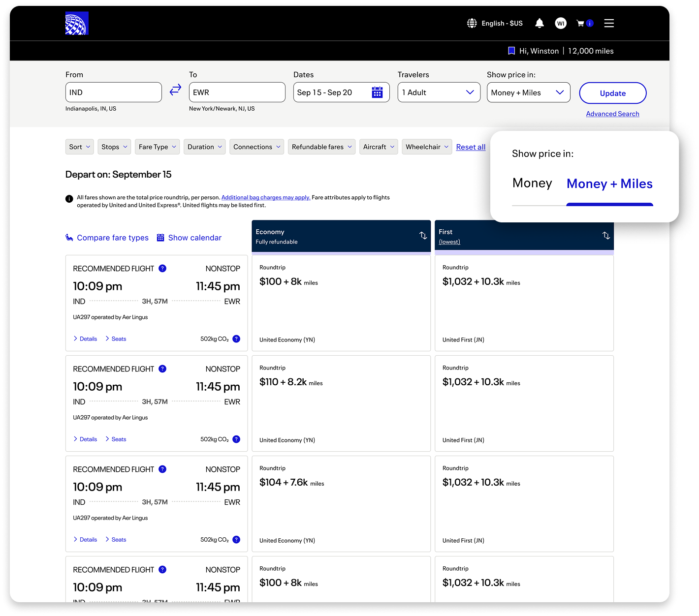Click the (lowest) link under First
This screenshot has width=699, height=616.
pyautogui.click(x=449, y=242)
